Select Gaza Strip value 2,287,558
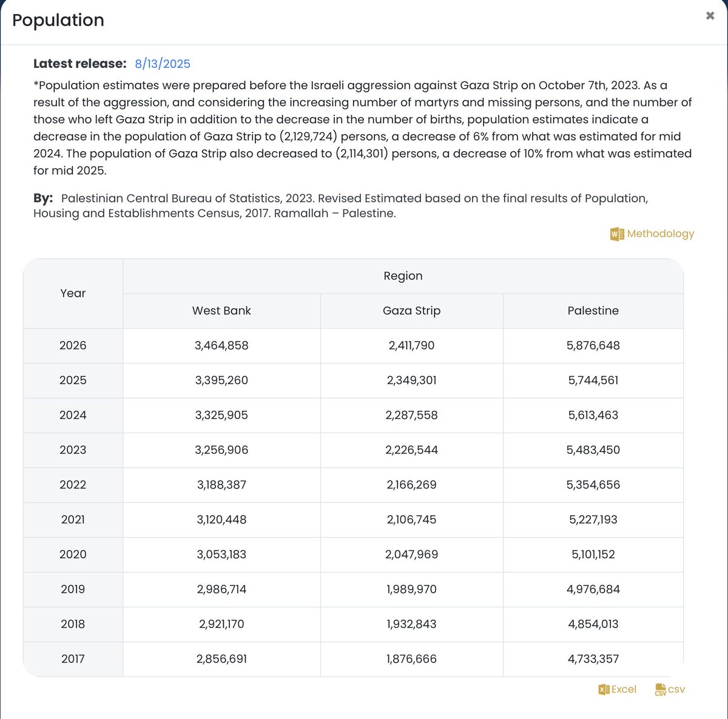Screen dimensions: 728x719 (411, 415)
